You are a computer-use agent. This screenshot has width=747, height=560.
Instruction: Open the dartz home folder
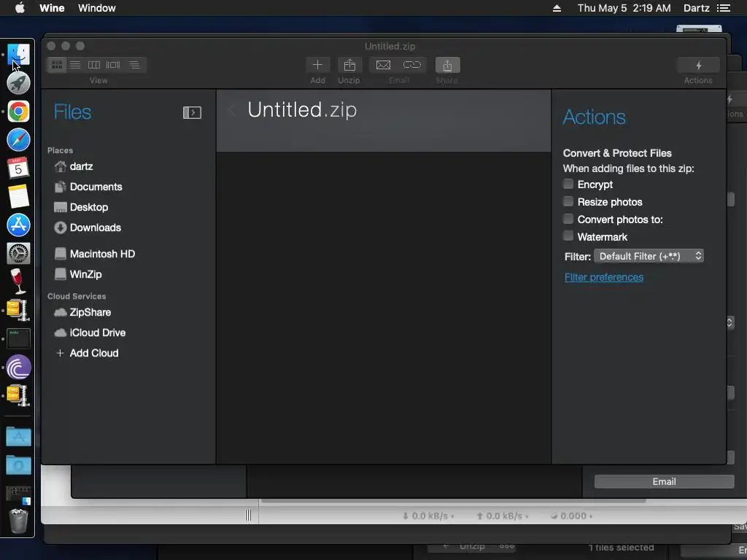74,167
